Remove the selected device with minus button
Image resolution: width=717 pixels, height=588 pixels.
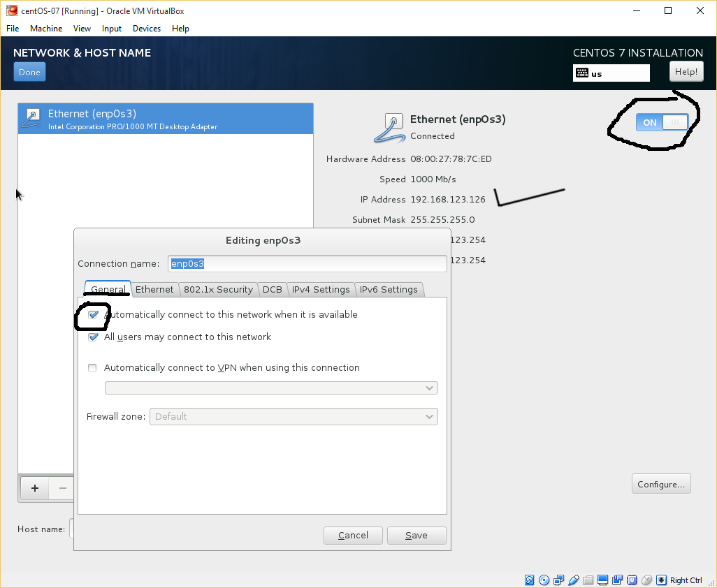coord(63,488)
